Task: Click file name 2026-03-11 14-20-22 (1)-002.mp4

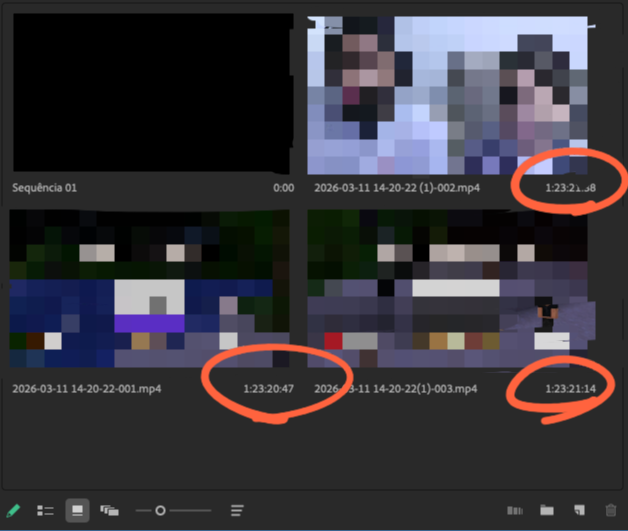Action: (397, 188)
